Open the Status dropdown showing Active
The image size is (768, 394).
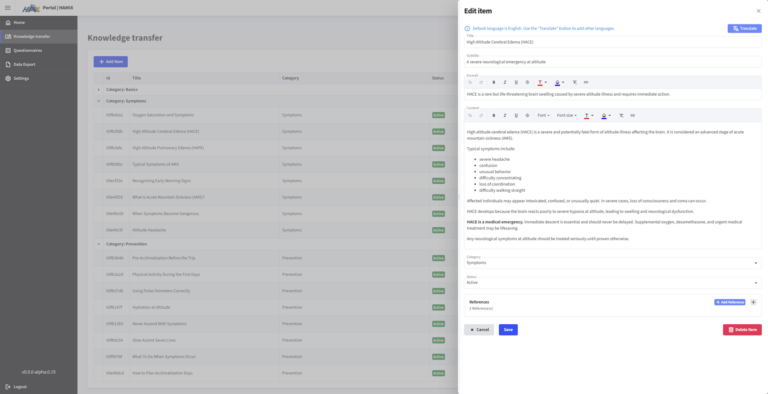(x=613, y=283)
